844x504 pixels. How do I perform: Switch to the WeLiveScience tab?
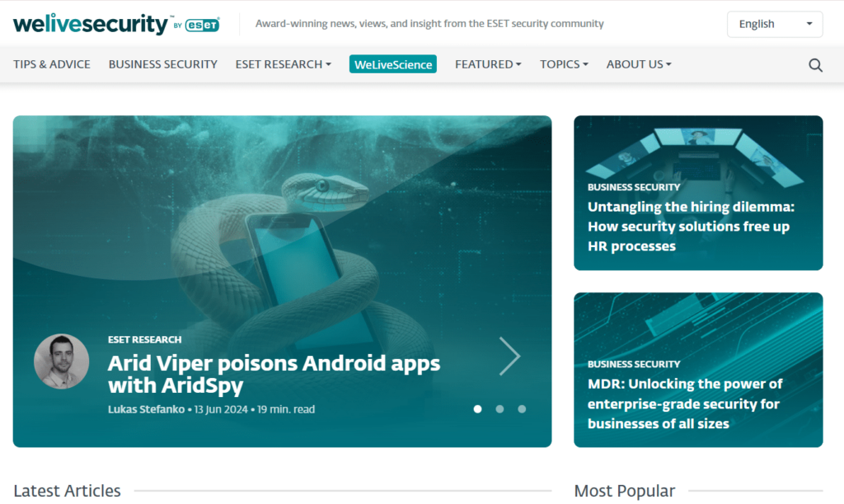[393, 63]
